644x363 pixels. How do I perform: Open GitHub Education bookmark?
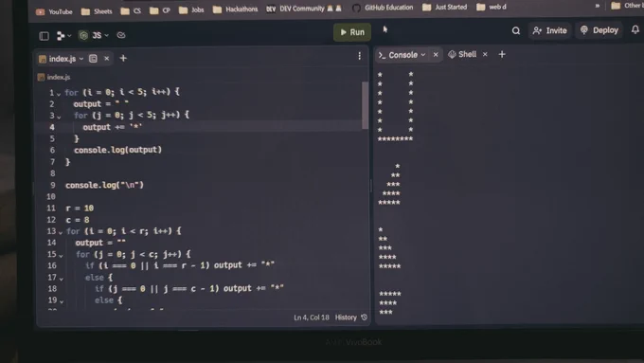383,8
